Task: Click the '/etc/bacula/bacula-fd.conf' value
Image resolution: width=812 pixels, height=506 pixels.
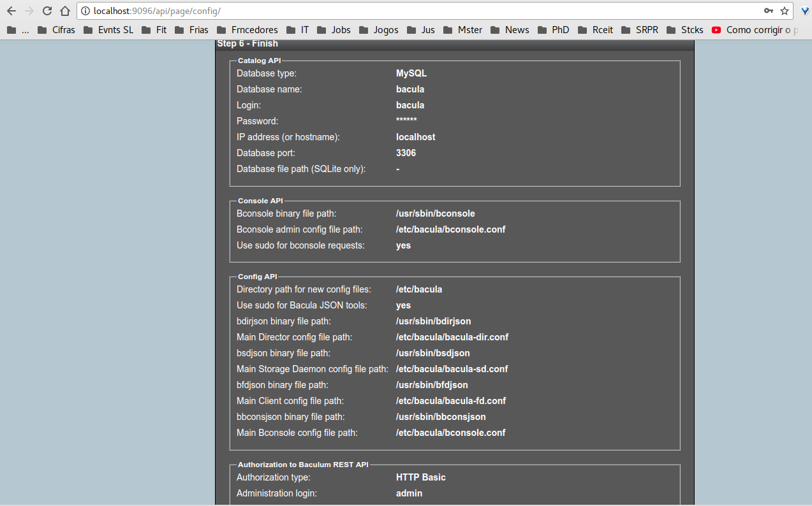Action: click(x=451, y=401)
